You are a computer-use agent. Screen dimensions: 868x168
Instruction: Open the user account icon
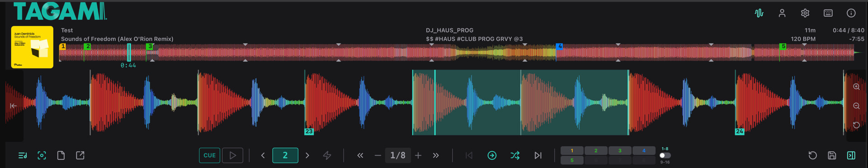coord(782,13)
